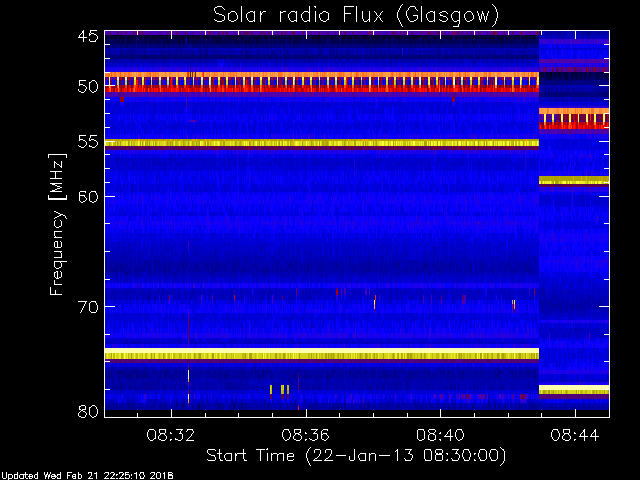Click the 50 frequency tick label
The image size is (640, 480).
(88, 87)
